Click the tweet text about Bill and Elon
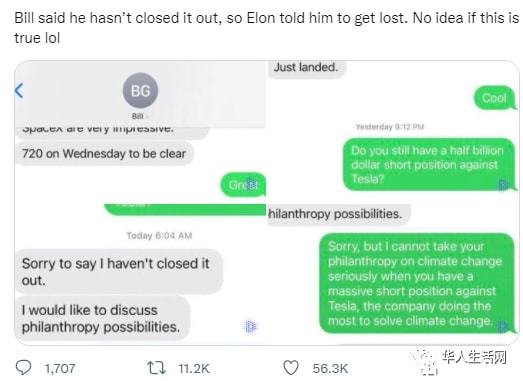Viewport: 523px width, 381px height. point(267,28)
